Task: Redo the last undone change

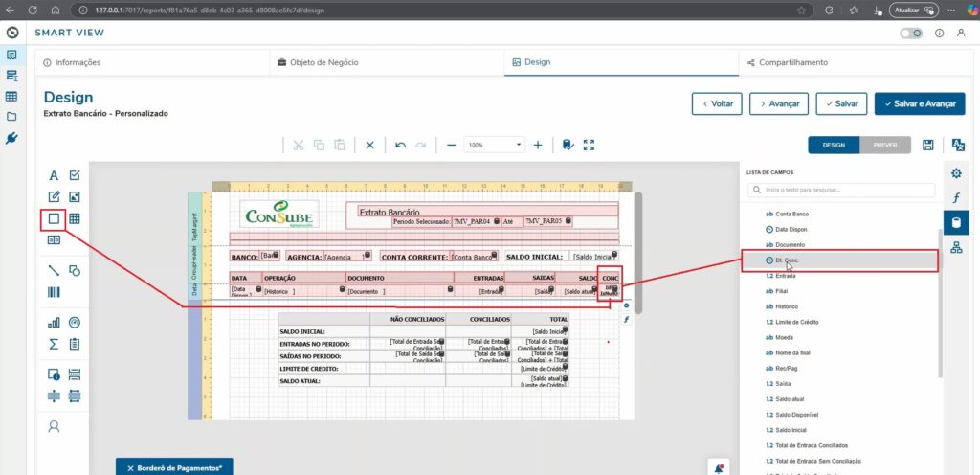Action: tap(421, 145)
